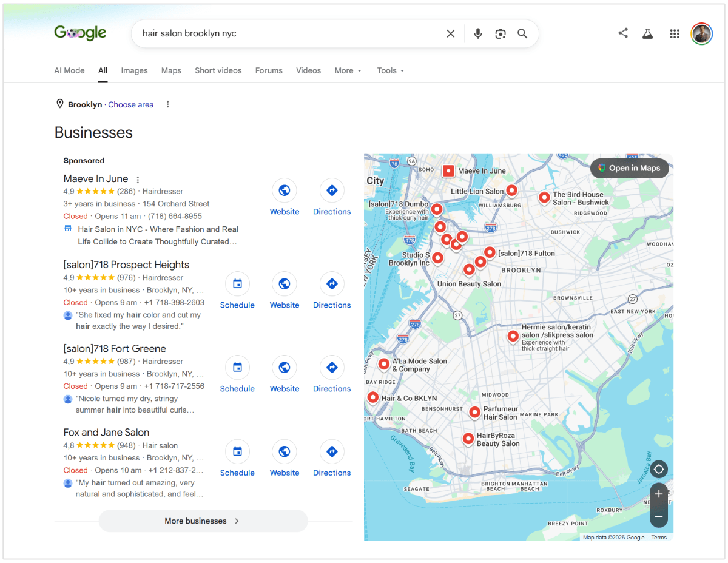Viewport: 728px width, 563px height.
Task: Click the Parfumeur Hair Salon map pin
Action: pos(475,413)
